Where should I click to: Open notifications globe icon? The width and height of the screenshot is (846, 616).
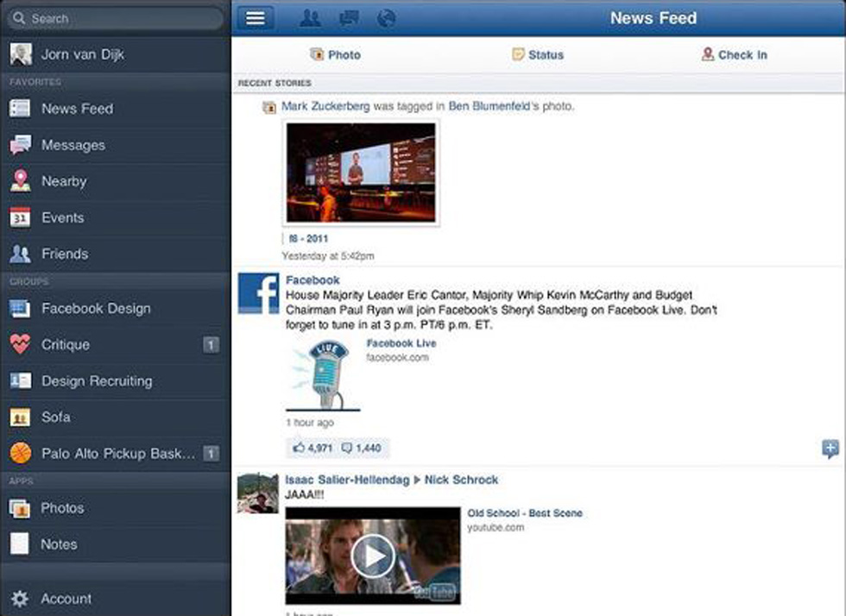[386, 18]
